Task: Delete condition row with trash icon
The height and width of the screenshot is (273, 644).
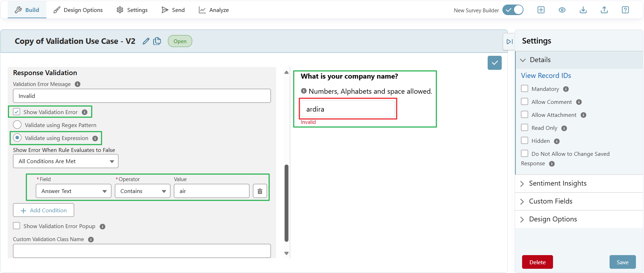Action: [260, 191]
